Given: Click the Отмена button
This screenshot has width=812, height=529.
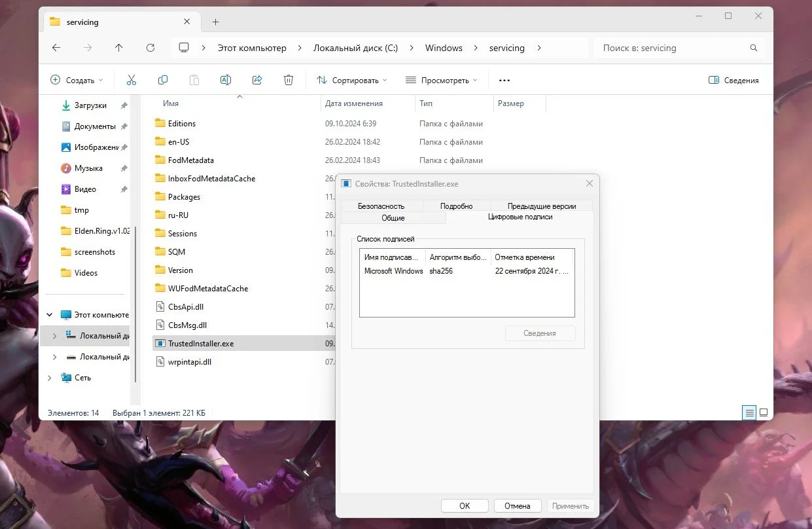Looking at the screenshot, I should tap(518, 506).
